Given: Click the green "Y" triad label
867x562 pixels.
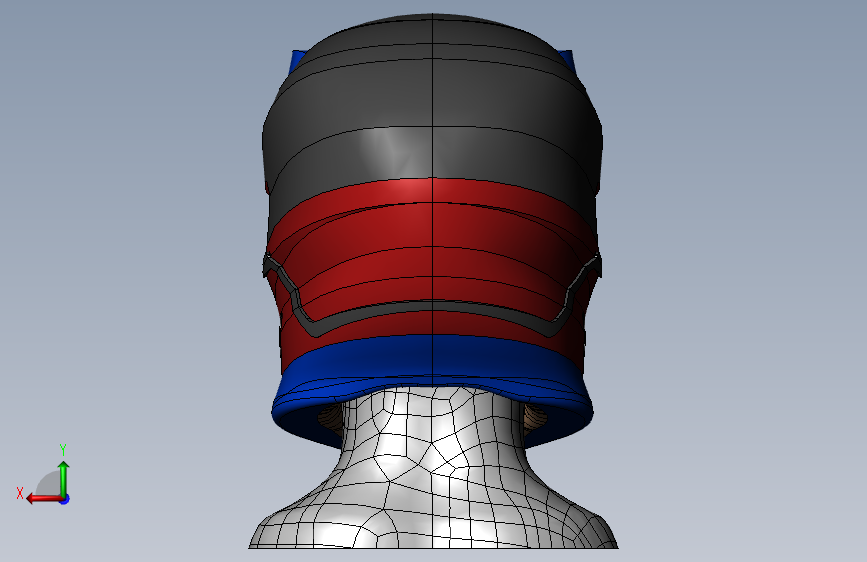Looking at the screenshot, I should (x=63, y=450).
